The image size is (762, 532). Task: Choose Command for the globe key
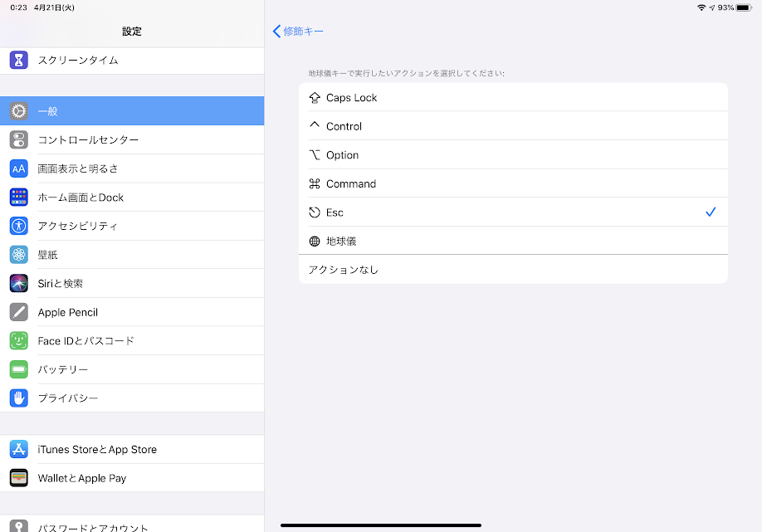(513, 183)
